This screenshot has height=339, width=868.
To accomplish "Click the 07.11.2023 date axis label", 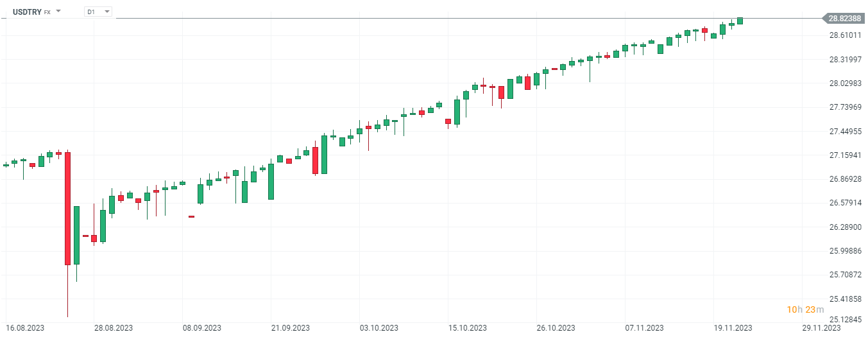I will tap(645, 328).
